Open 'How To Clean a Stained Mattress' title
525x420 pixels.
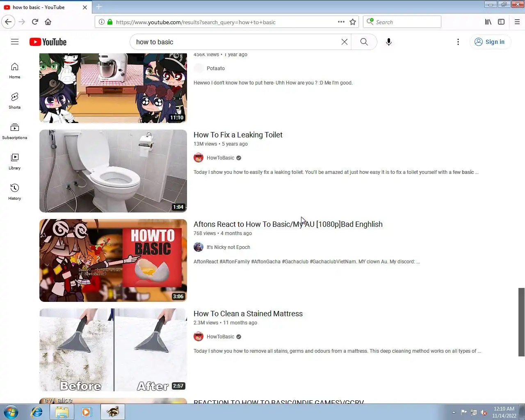pyautogui.click(x=248, y=314)
